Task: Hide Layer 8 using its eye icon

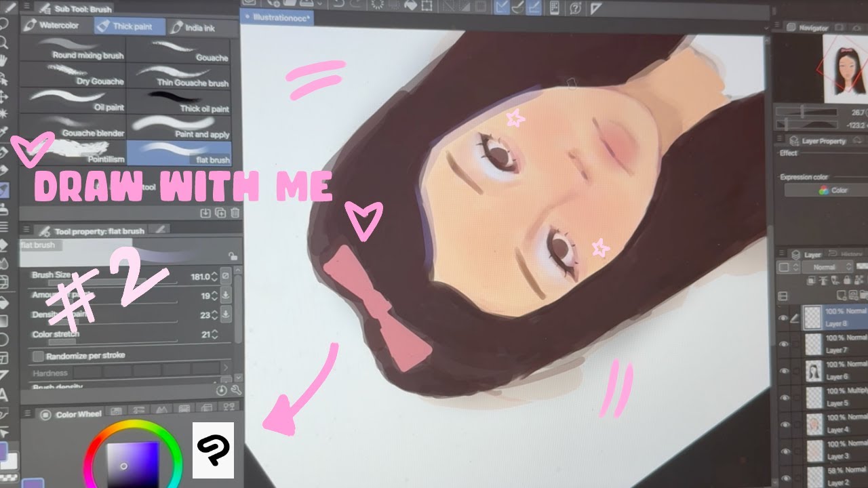Action: point(785,317)
